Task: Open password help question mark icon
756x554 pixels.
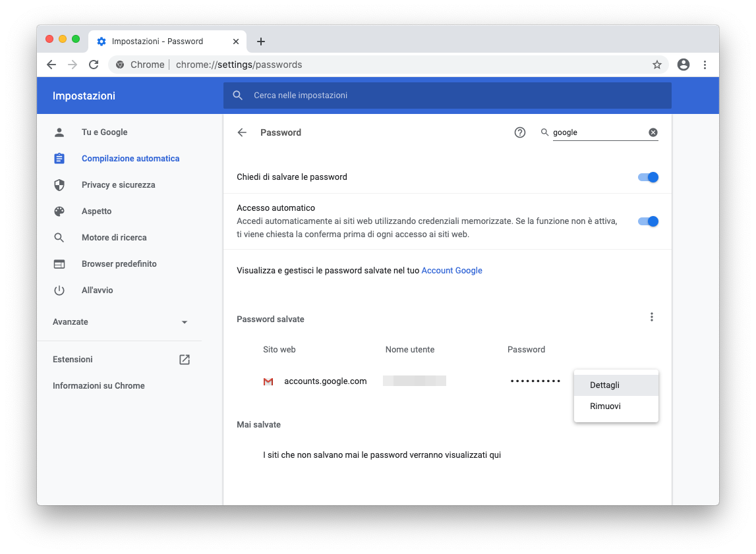Action: 520,132
